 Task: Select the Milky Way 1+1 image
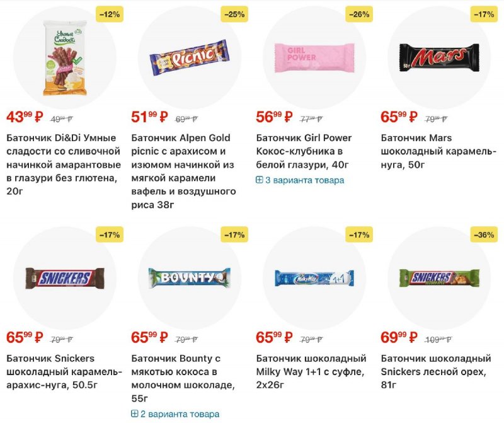click(314, 278)
